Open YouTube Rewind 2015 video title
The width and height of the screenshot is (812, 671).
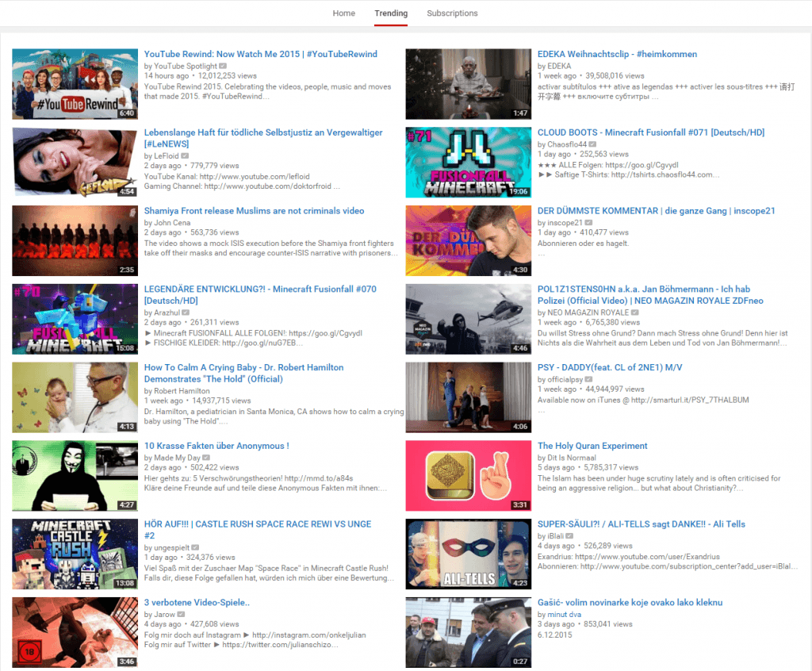260,54
